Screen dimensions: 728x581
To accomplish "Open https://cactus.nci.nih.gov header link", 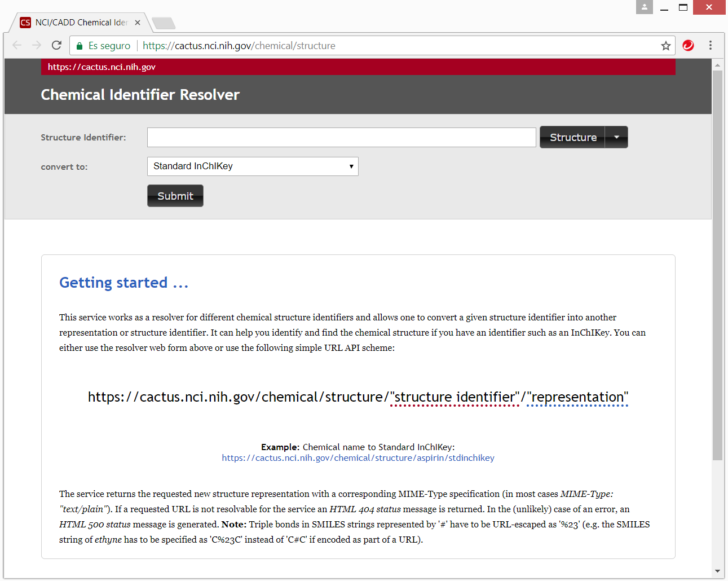I will [102, 67].
